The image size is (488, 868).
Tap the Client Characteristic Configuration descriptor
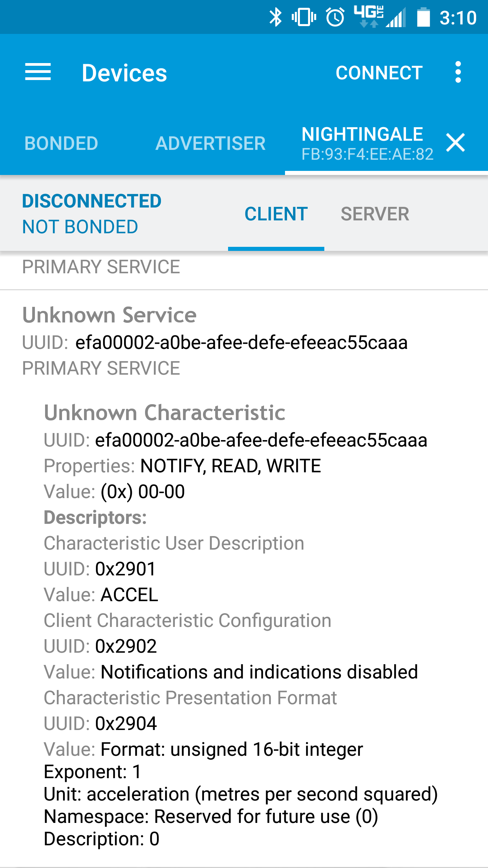pyautogui.click(x=187, y=621)
